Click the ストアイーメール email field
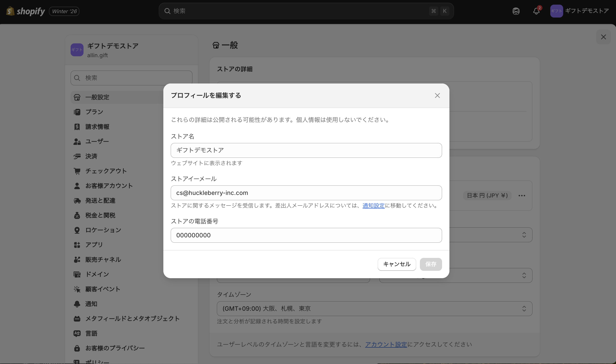This screenshot has height=364, width=616. [306, 193]
